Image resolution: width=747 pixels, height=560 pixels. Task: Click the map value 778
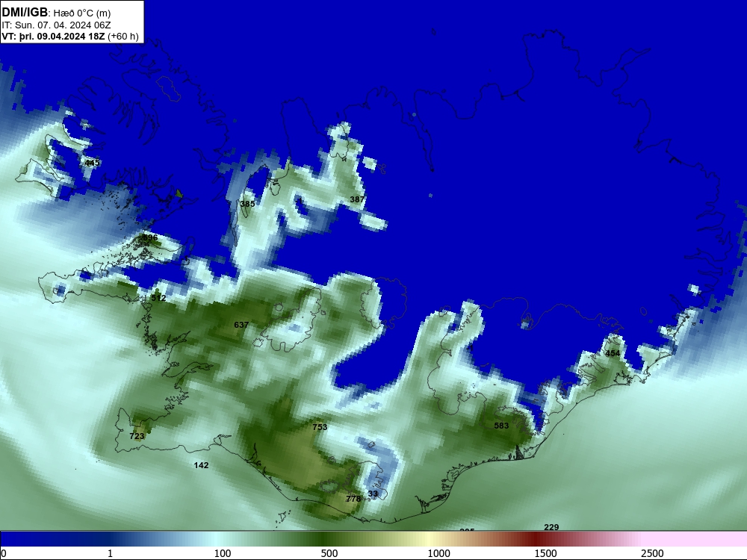point(353,499)
